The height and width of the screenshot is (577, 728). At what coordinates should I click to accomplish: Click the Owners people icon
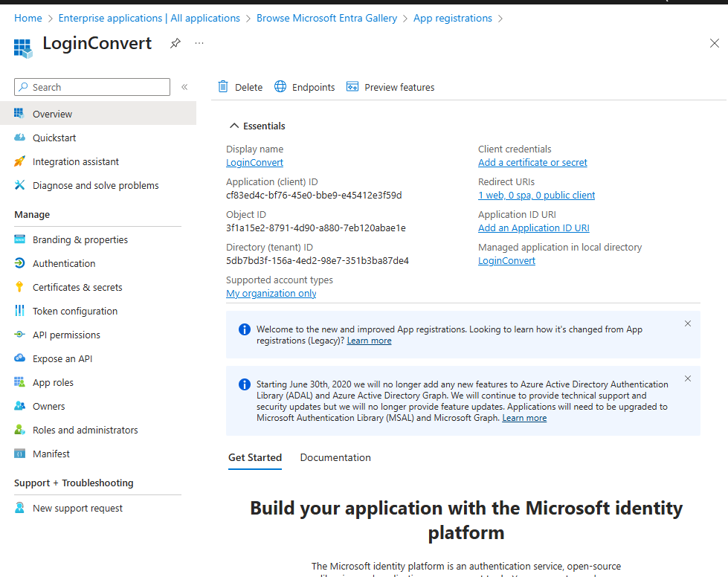pos(19,405)
